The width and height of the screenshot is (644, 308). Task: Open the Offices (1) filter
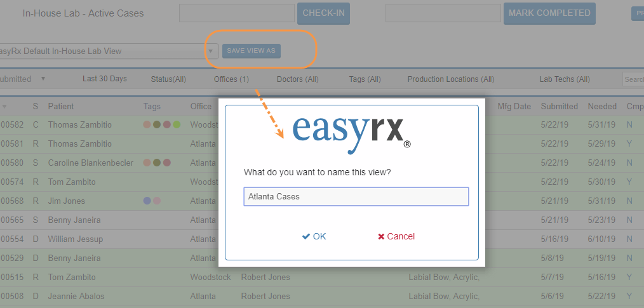pyautogui.click(x=231, y=79)
